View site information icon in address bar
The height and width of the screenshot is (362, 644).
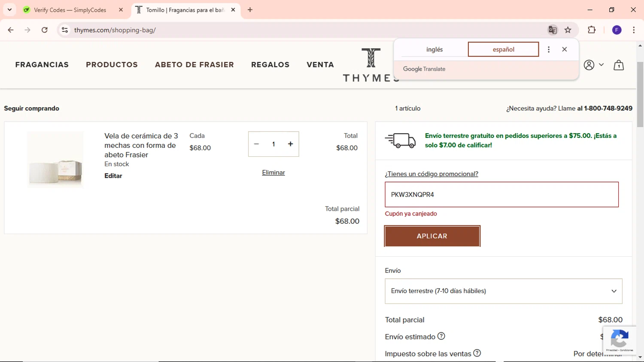coord(65,30)
